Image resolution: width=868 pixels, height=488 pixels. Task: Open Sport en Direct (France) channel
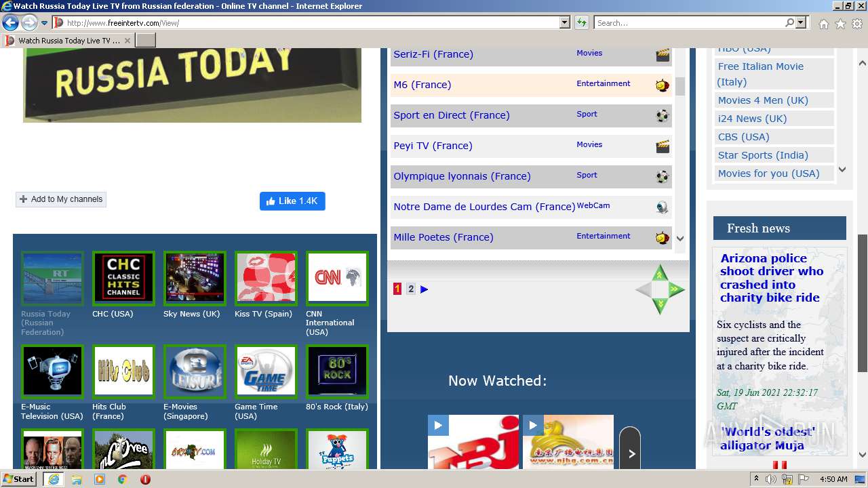(x=452, y=115)
